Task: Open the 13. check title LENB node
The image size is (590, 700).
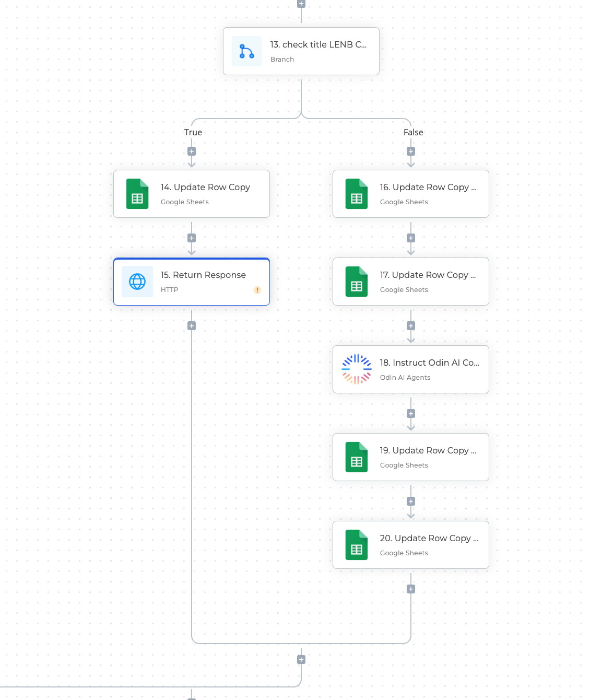Action: (x=318, y=45)
